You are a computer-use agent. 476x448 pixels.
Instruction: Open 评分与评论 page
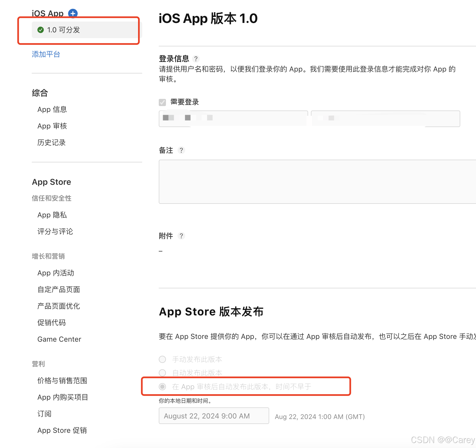point(55,232)
